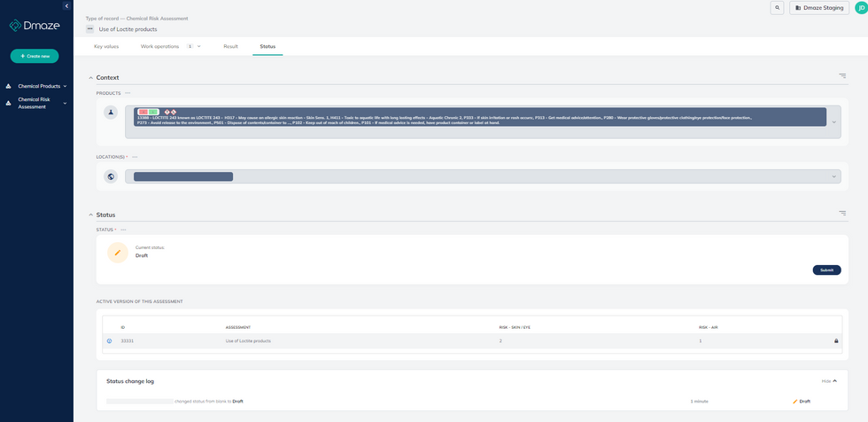This screenshot has width=868, height=422.
Task: Click the ellipsis next to LOCATION(S) label
Action: 135,157
